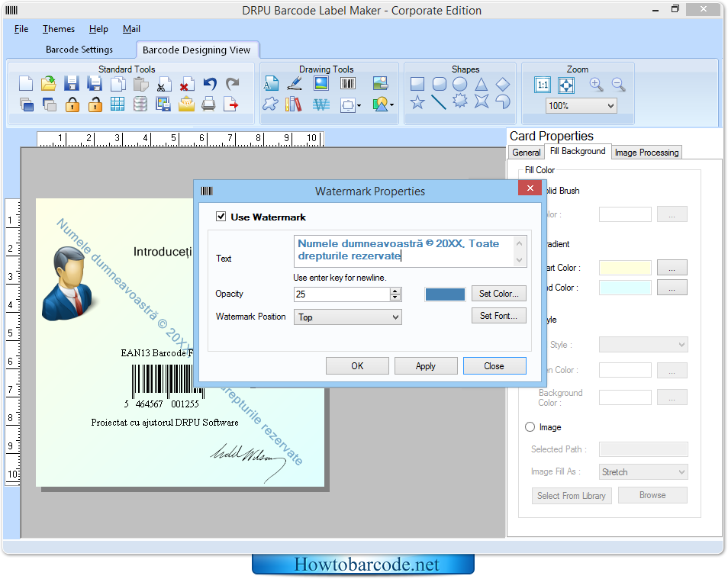
Task: Lock the selected object with closed padlock
Action: (x=72, y=105)
